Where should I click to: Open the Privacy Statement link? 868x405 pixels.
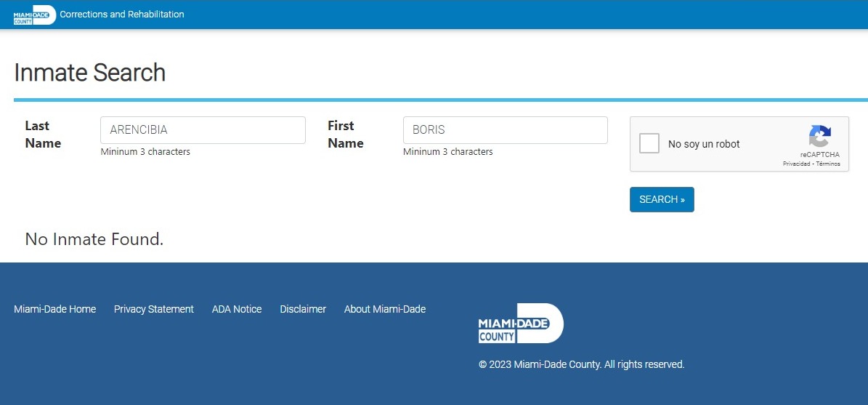[154, 309]
